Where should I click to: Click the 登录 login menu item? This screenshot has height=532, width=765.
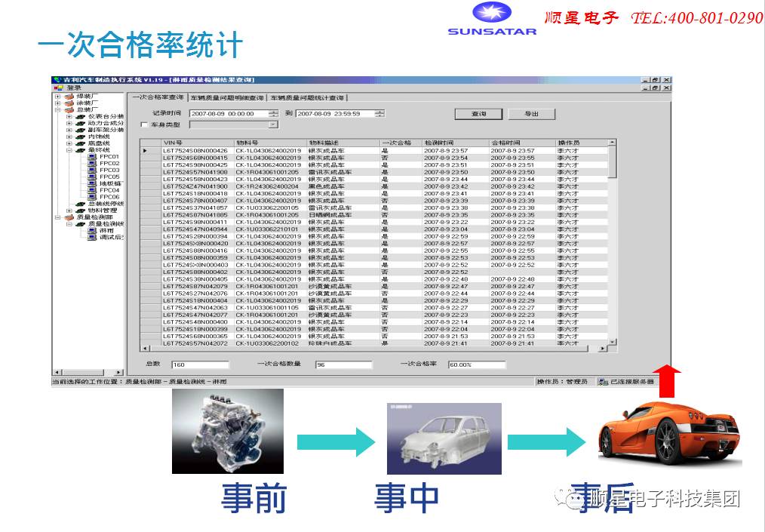tap(73, 88)
